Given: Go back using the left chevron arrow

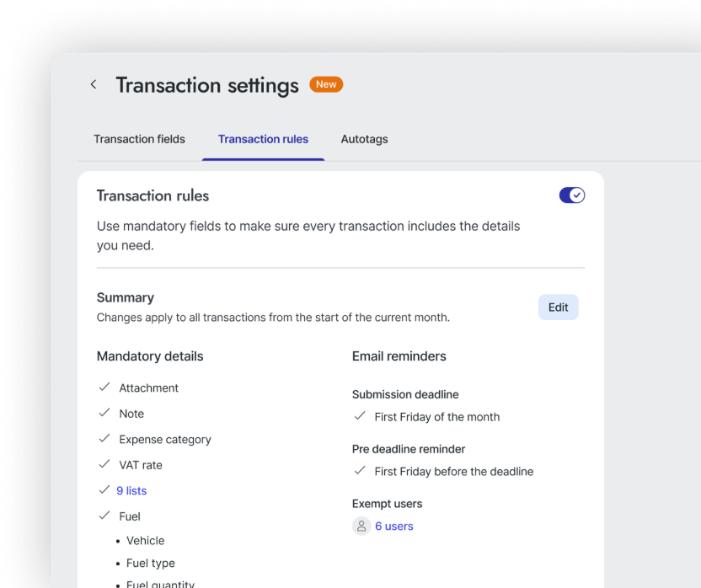Looking at the screenshot, I should [x=94, y=84].
